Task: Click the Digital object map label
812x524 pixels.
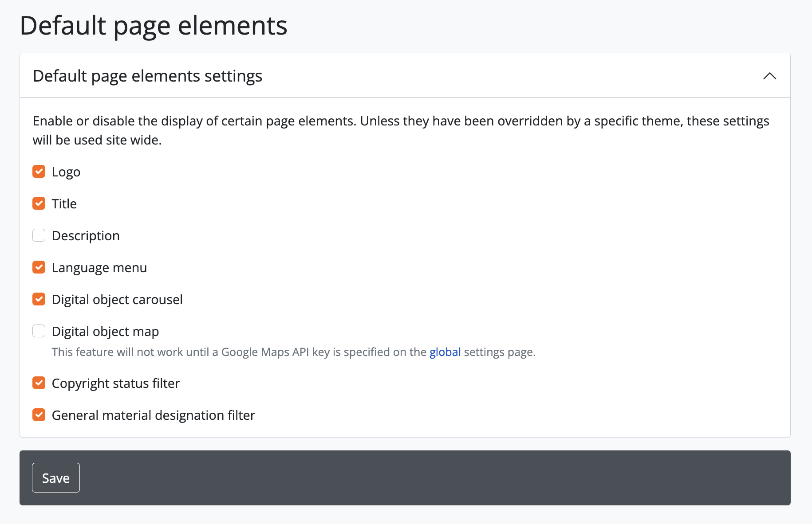Action: (x=105, y=332)
